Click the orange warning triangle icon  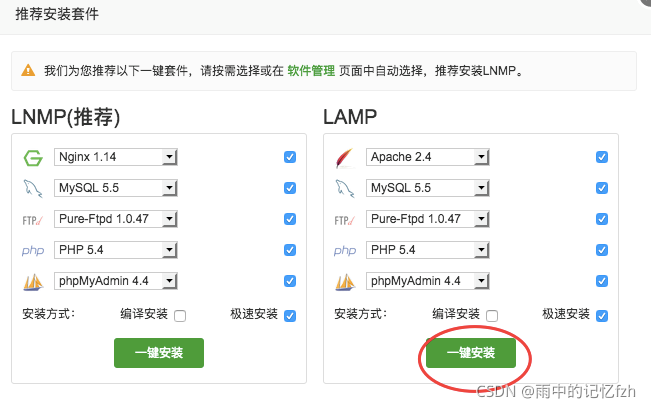click(28, 71)
